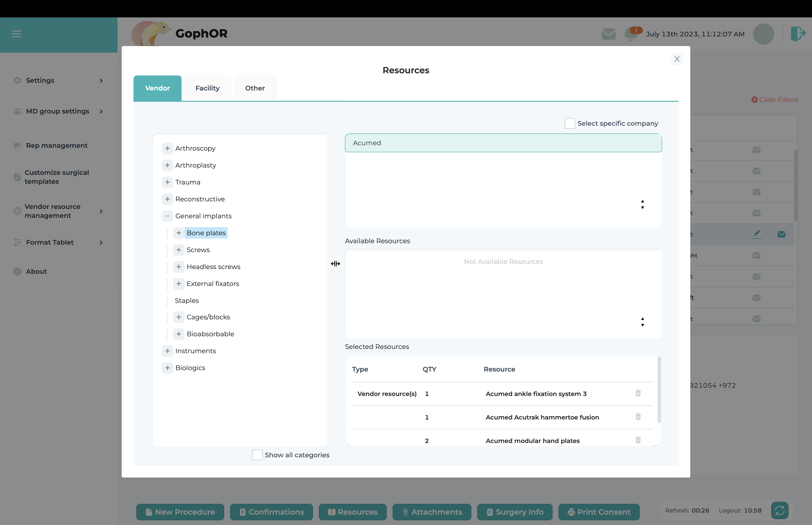This screenshot has height=525, width=812.
Task: Toggle Select specific company checkbox
Action: [570, 123]
